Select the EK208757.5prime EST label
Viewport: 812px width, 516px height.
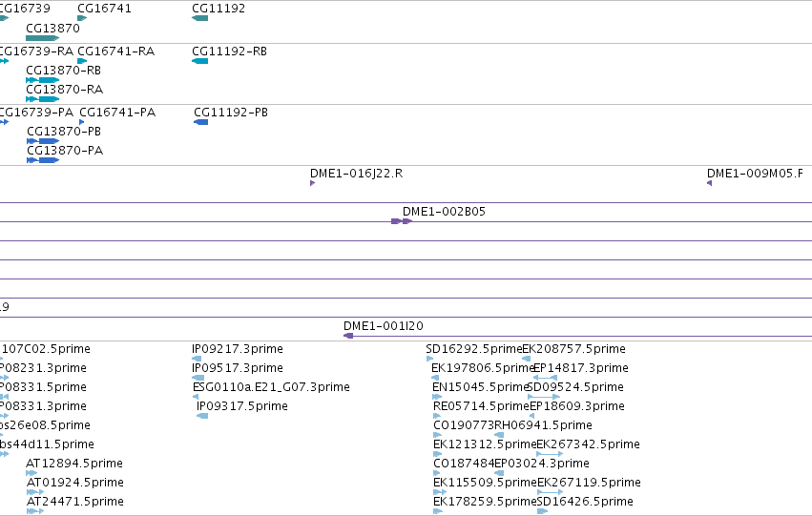(573, 349)
